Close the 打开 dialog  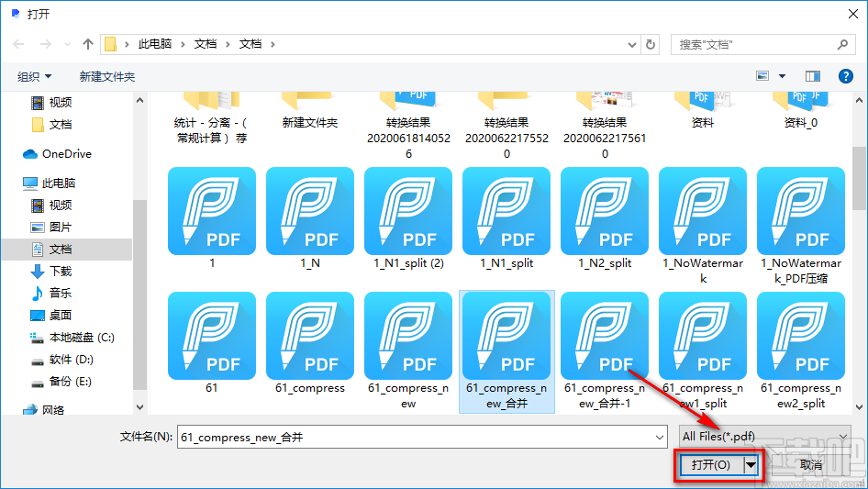click(853, 14)
